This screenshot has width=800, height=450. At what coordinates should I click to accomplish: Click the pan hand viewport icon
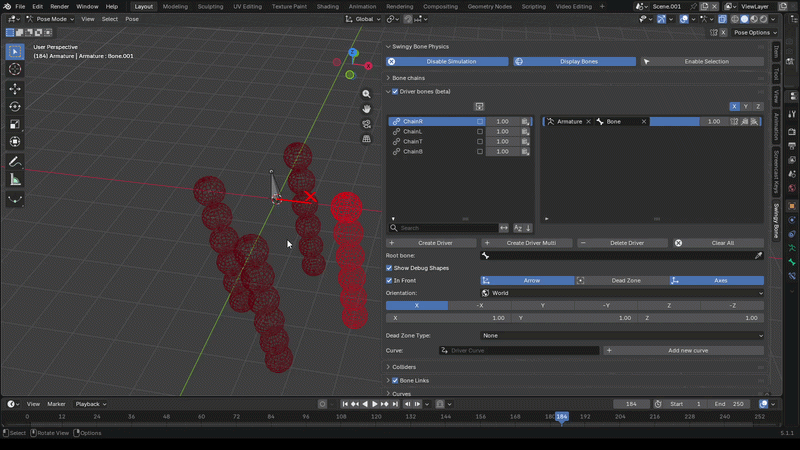coord(366,109)
